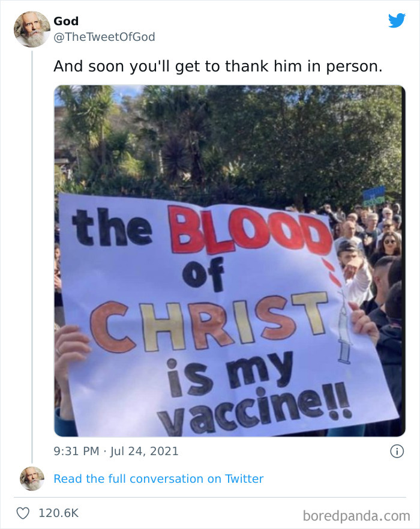Open 'Read the full conversation on Twitter' link
This screenshot has height=529, width=420.
pos(158,479)
